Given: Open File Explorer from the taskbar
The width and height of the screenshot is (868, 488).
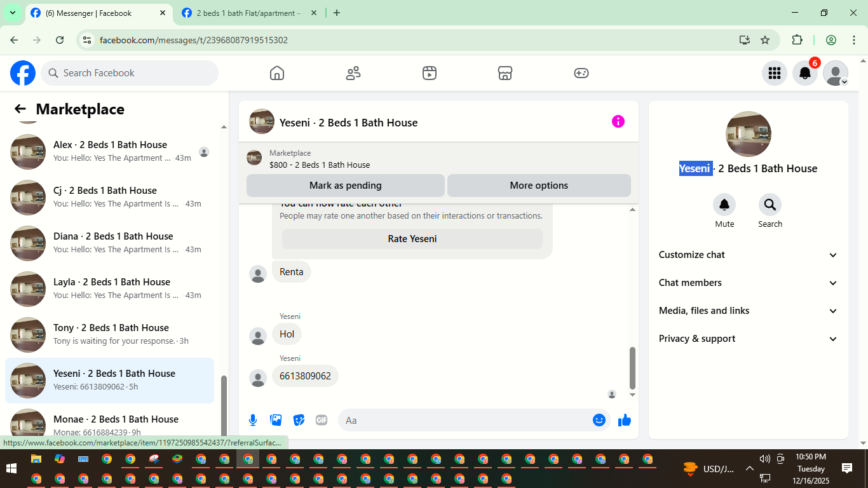Looking at the screenshot, I should tap(36, 459).
